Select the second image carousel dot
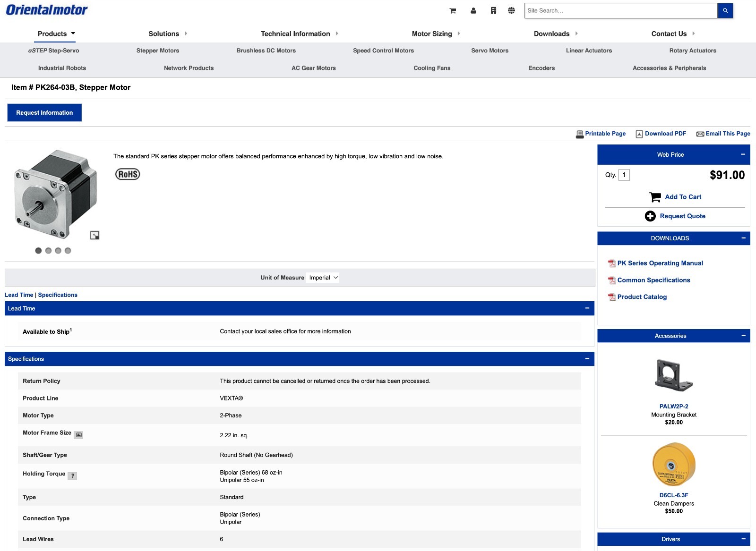The height and width of the screenshot is (551, 756). [48, 251]
